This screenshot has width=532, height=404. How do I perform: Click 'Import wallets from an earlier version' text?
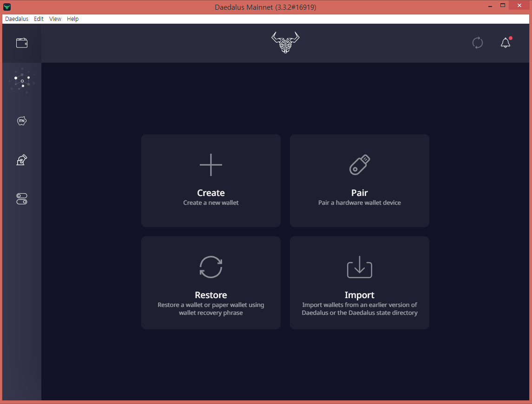[x=360, y=309]
